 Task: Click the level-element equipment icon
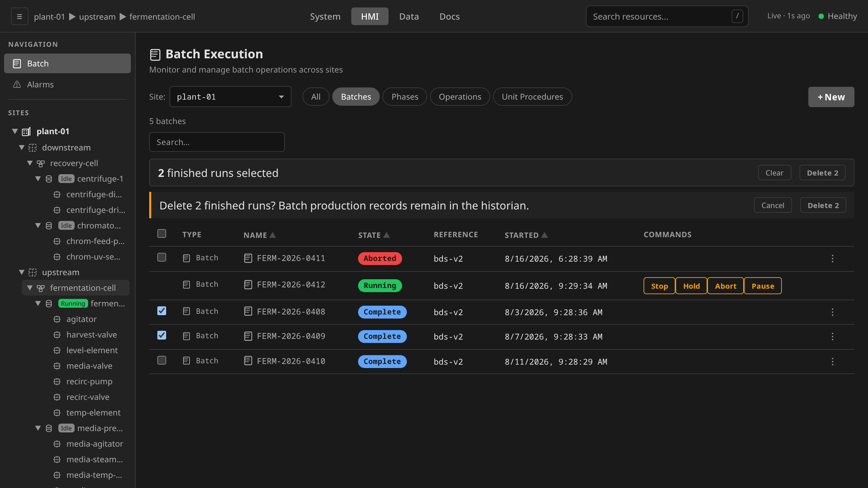[x=57, y=350]
